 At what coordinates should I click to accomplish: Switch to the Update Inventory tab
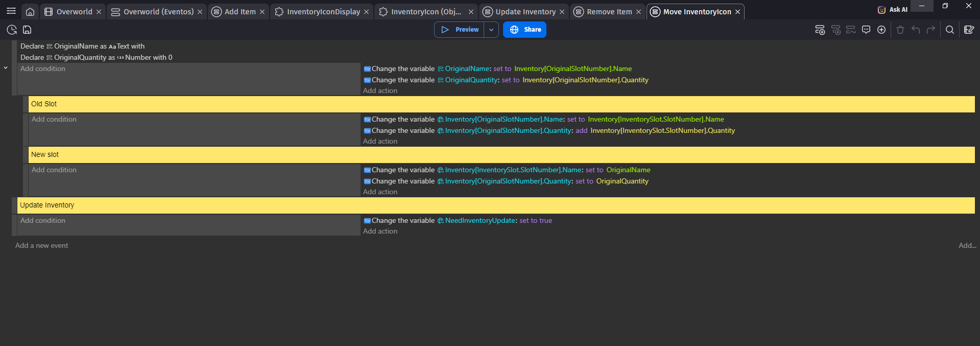coord(525,12)
